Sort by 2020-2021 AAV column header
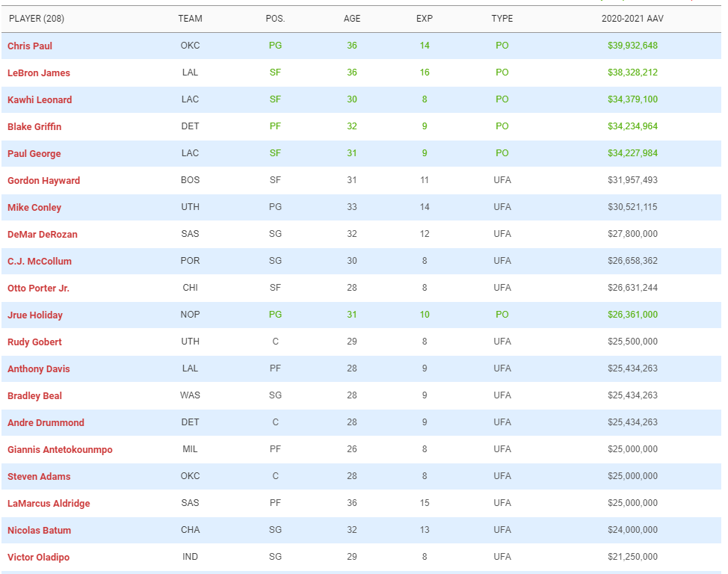 coord(632,19)
